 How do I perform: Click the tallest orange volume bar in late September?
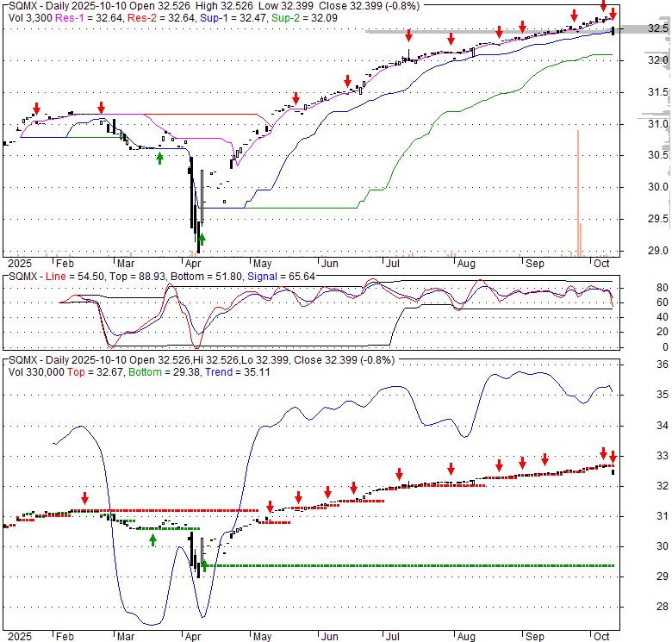(x=578, y=193)
